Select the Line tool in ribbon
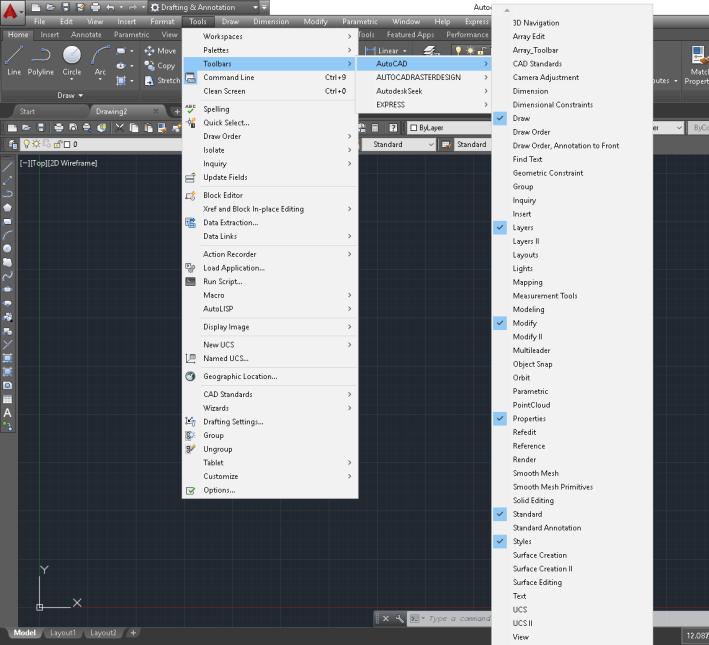 coord(14,60)
